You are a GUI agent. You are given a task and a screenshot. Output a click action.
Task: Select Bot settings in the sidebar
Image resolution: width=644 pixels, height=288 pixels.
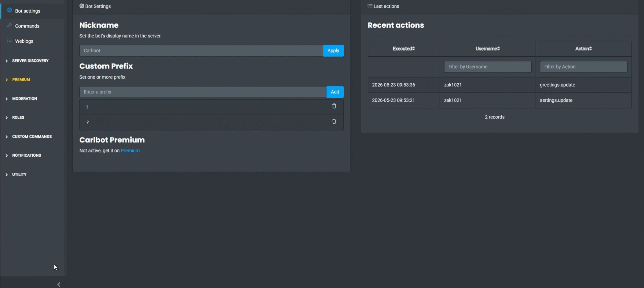28,11
